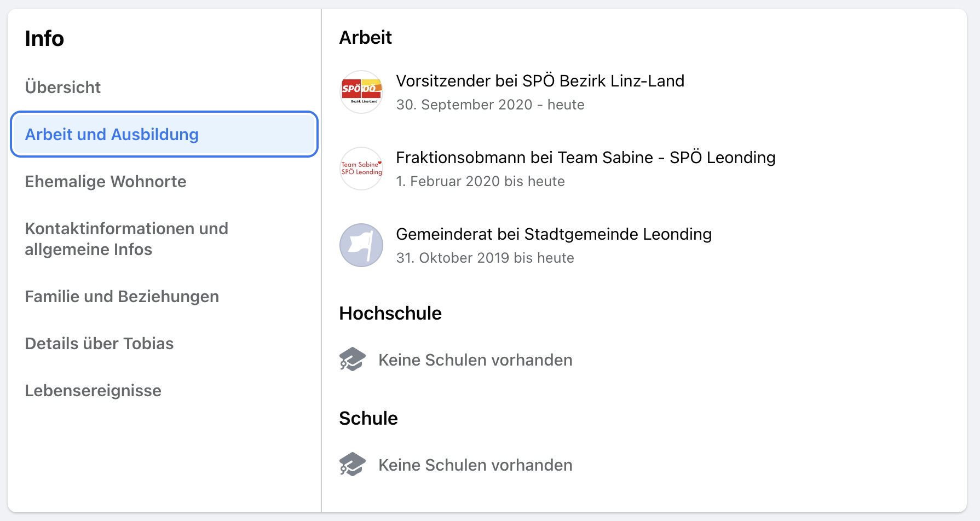980x521 pixels.
Task: Open Vorsitzender bei SPÖ Bezirk Linz-Land link
Action: pyautogui.click(x=540, y=81)
